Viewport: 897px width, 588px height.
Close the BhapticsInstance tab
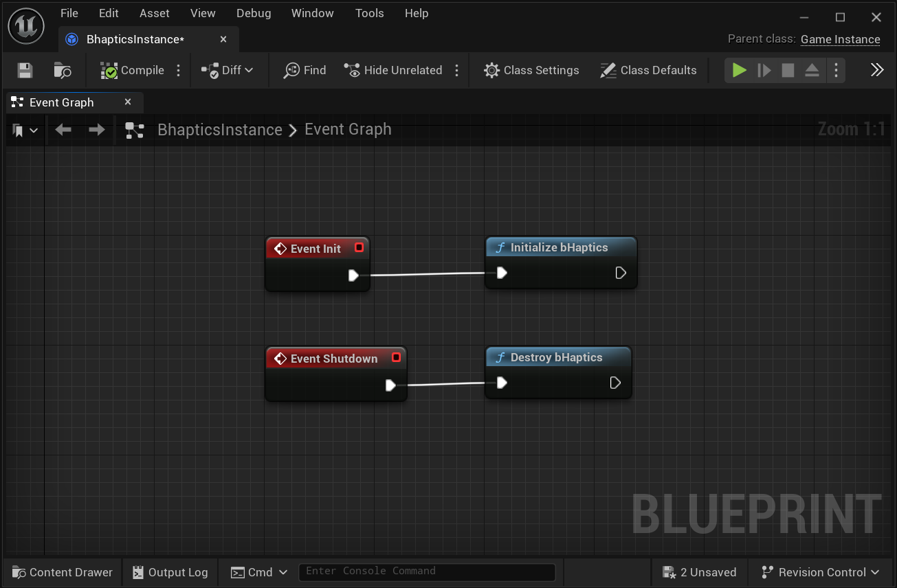pyautogui.click(x=223, y=39)
